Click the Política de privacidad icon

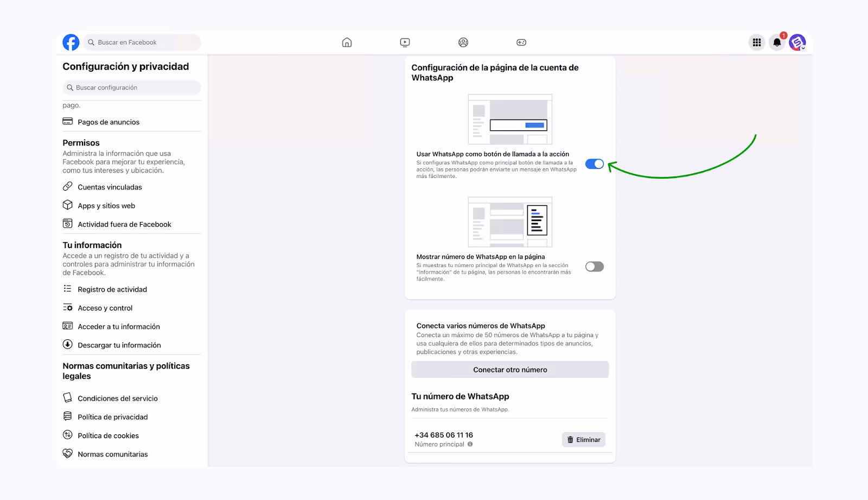point(68,416)
